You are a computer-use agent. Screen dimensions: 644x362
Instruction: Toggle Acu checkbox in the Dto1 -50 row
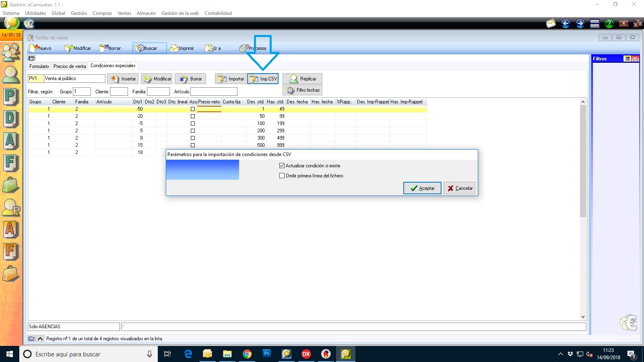click(x=193, y=109)
